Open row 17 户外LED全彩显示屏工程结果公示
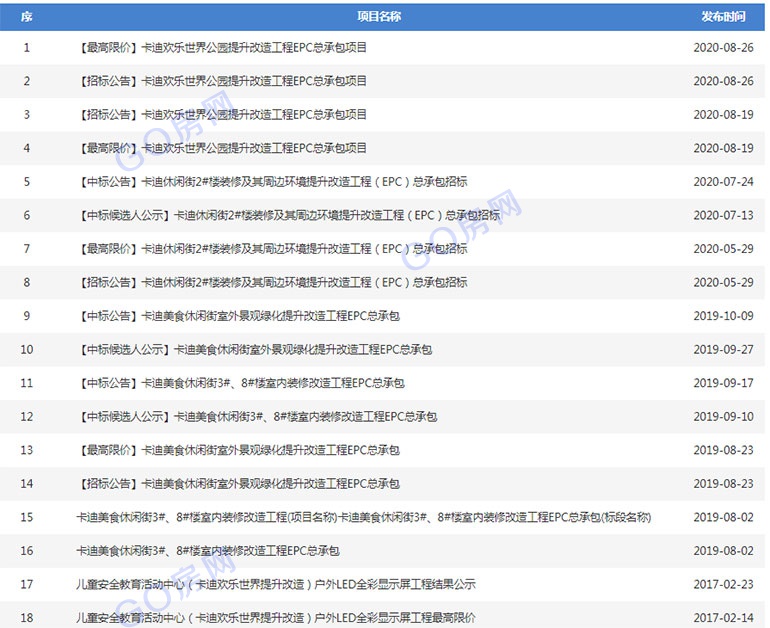Viewport: 770px width, 628px height. [275, 584]
